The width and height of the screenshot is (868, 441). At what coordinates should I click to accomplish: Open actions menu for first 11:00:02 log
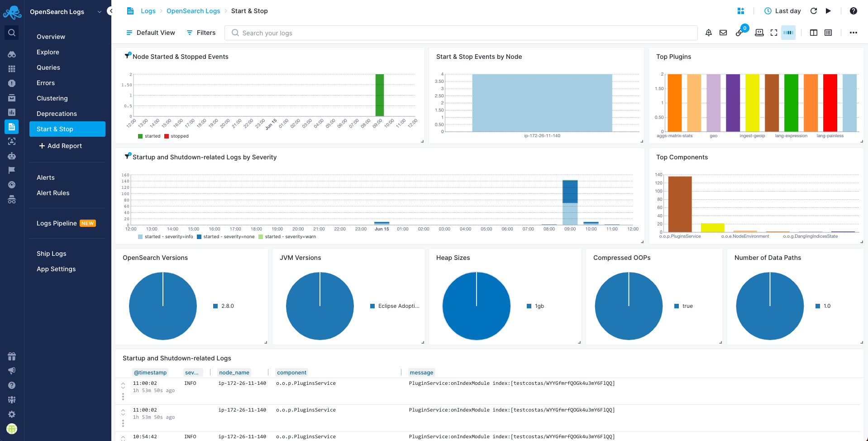[x=123, y=397]
